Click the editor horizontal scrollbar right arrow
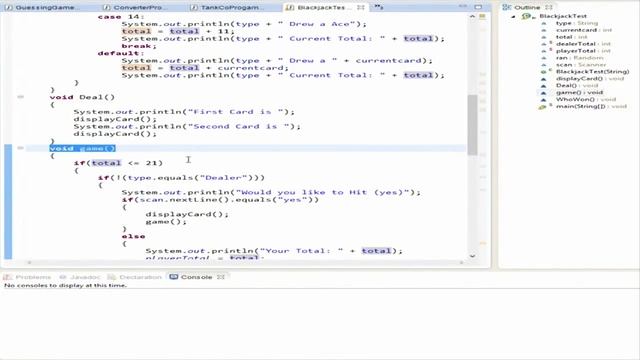The image size is (640, 360). [462, 262]
